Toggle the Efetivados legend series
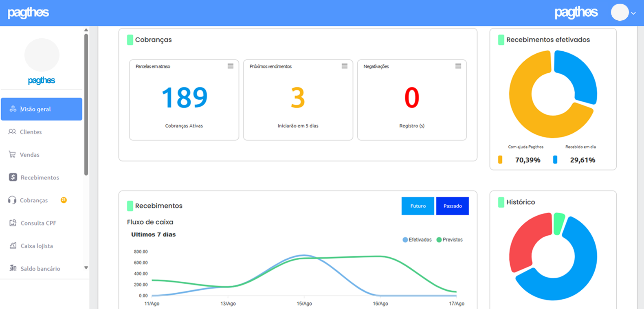Screen dimensions: 644x309 [417, 240]
